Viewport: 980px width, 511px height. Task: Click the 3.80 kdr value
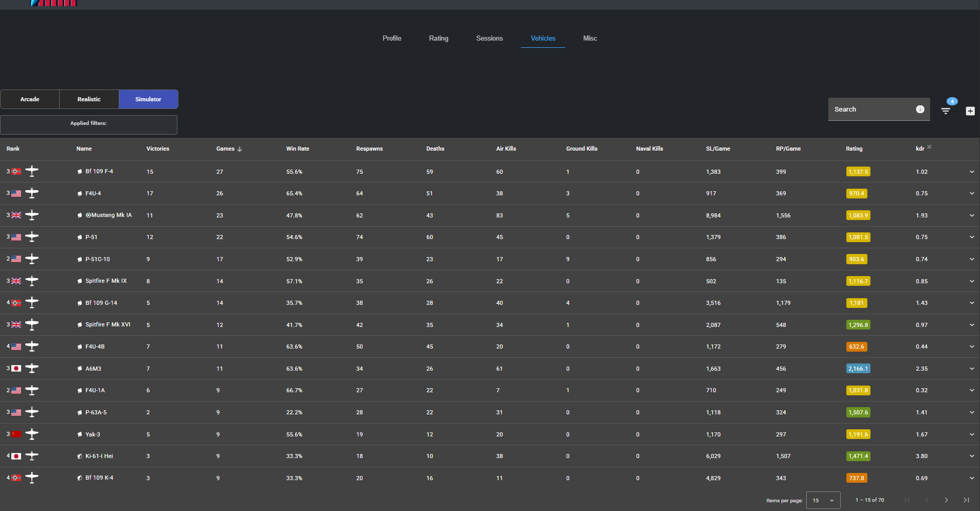921,456
